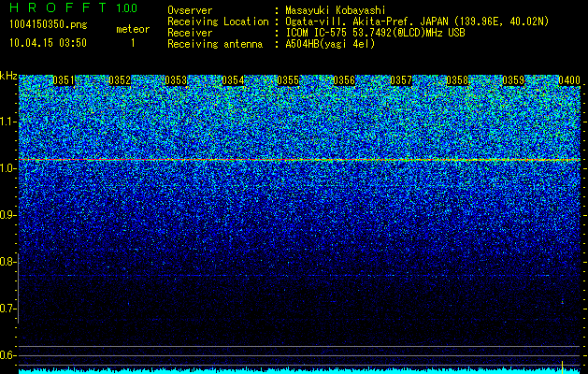This screenshot has height=374, width=588.
Task: Click the 1.0 frequency axis label
Action: (7, 168)
